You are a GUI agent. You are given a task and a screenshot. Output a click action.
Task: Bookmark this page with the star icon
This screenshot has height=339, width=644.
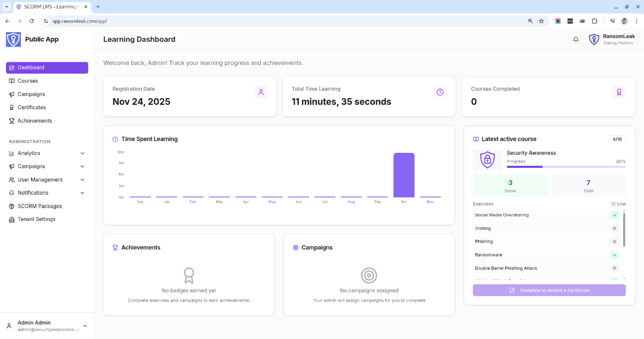[541, 21]
